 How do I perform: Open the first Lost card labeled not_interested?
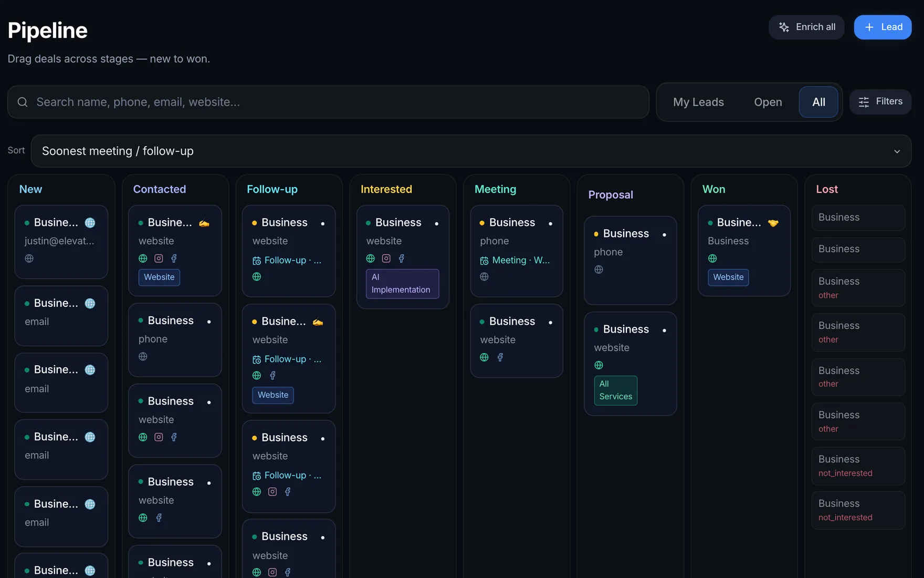[858, 466]
